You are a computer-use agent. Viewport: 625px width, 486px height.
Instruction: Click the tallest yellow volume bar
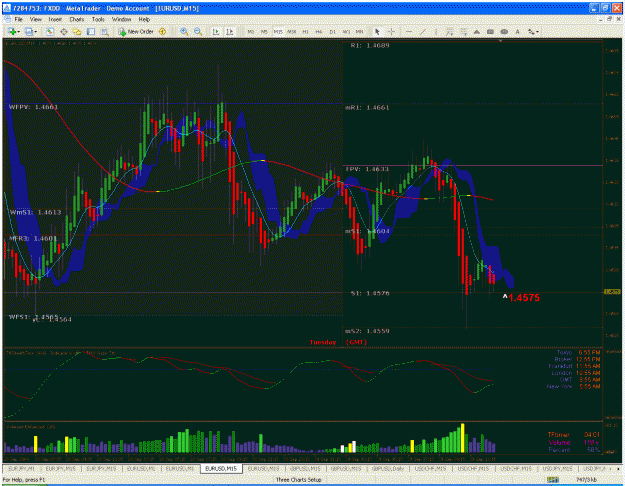[x=462, y=438]
